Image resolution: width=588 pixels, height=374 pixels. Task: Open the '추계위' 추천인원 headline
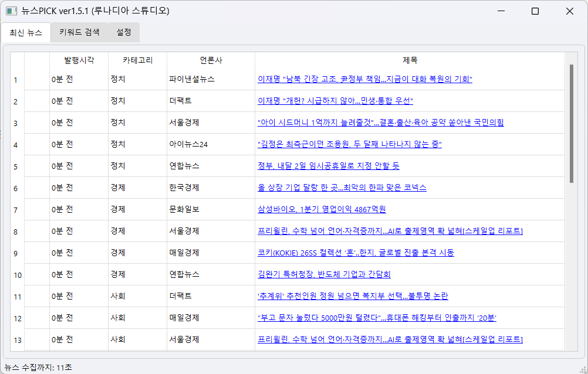coord(353,296)
